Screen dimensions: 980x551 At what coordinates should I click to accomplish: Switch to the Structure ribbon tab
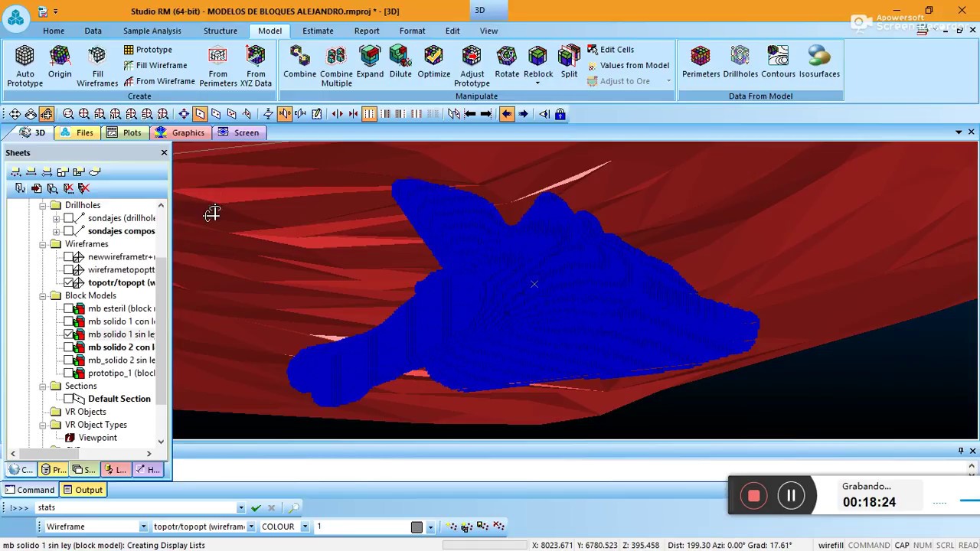pyautogui.click(x=220, y=31)
